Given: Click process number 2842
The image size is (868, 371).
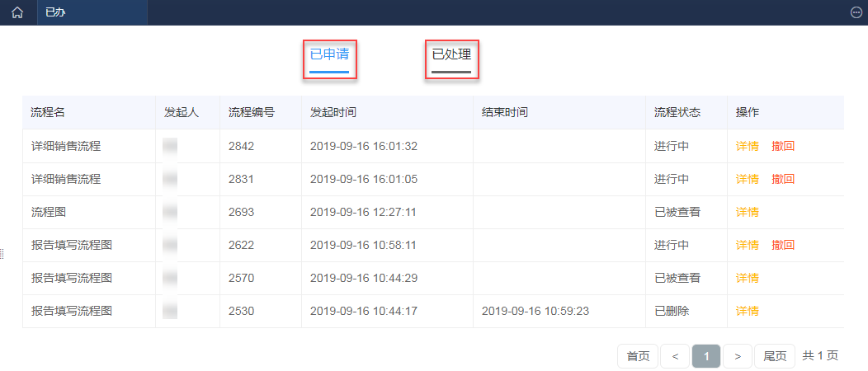Looking at the screenshot, I should 241,147.
